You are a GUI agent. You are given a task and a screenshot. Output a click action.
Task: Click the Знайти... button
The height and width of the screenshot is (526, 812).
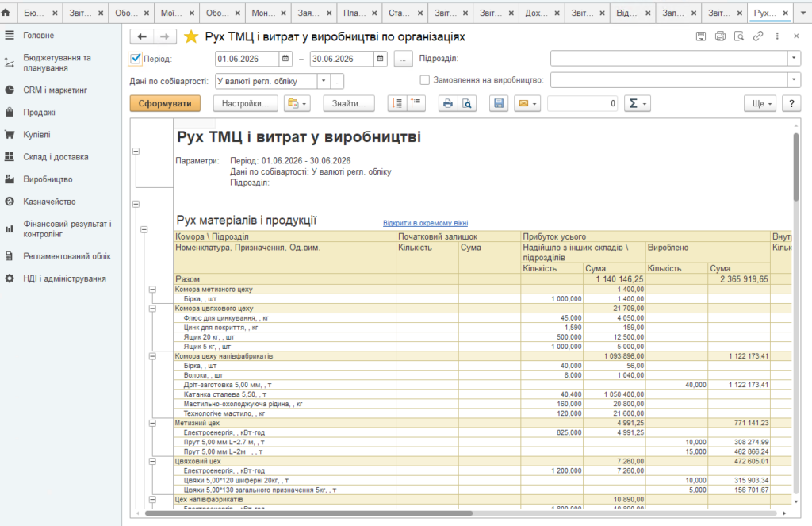(349, 103)
